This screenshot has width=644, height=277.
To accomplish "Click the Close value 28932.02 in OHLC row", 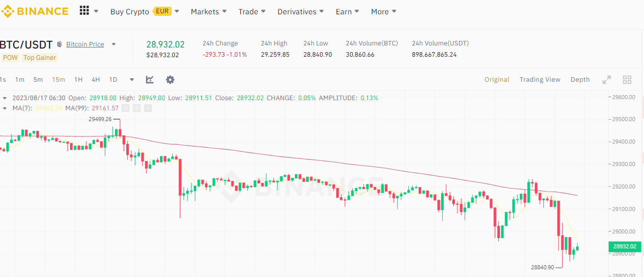I will tap(250, 98).
